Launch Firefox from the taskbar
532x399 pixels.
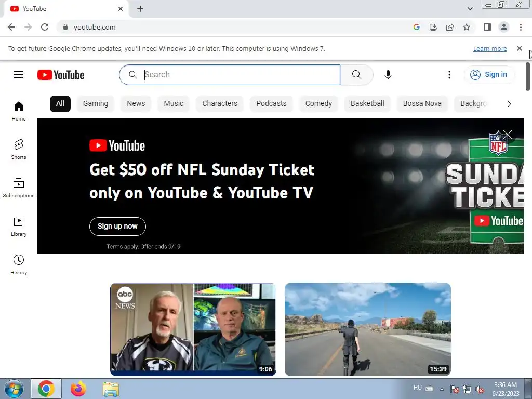(x=78, y=389)
